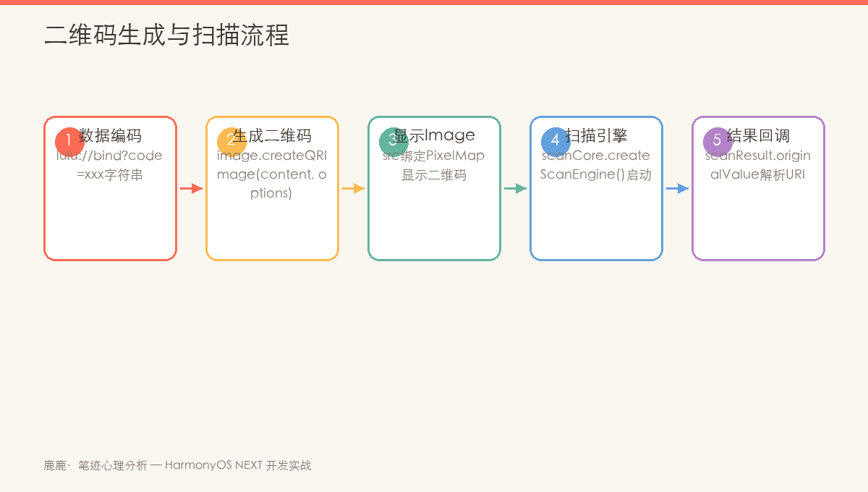Screen dimensions: 868x492
Task: Click the purple step 5 circle
Action: pyautogui.click(x=718, y=140)
